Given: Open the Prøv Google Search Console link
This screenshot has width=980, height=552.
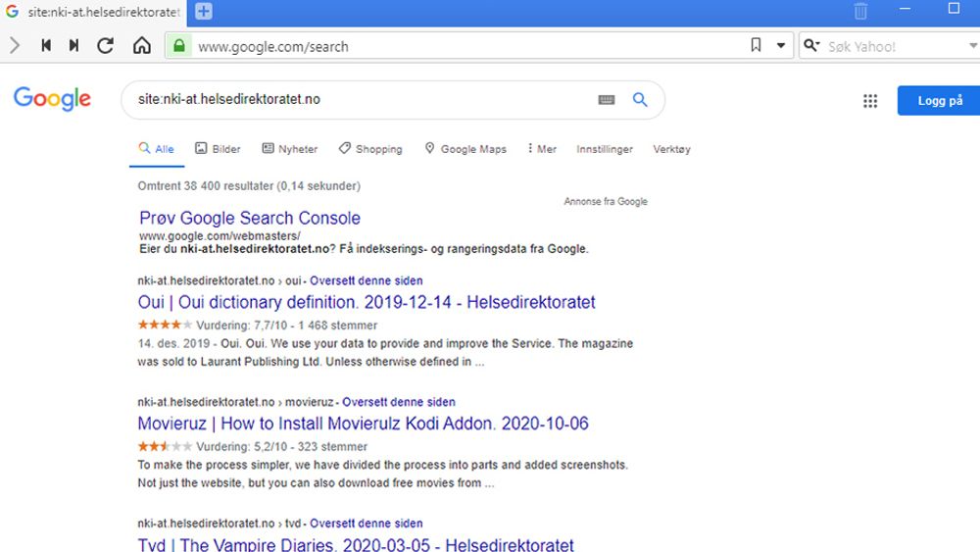Looking at the screenshot, I should click(250, 218).
